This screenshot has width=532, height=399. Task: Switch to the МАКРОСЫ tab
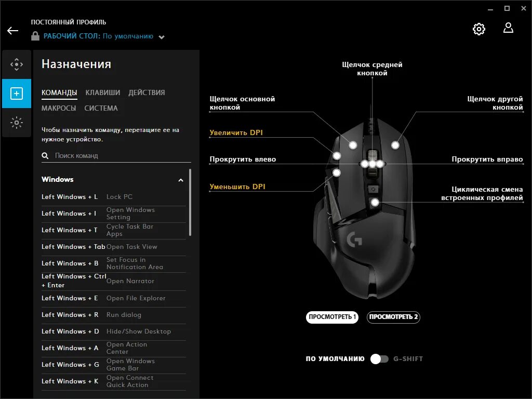[x=59, y=108]
